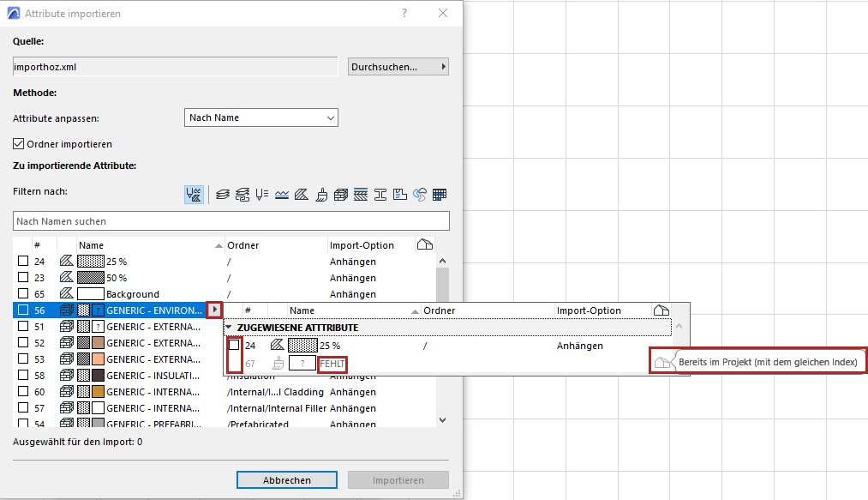Click the fill icon of popup row 24
Viewport: 868px width, 500px height.
[x=278, y=346]
